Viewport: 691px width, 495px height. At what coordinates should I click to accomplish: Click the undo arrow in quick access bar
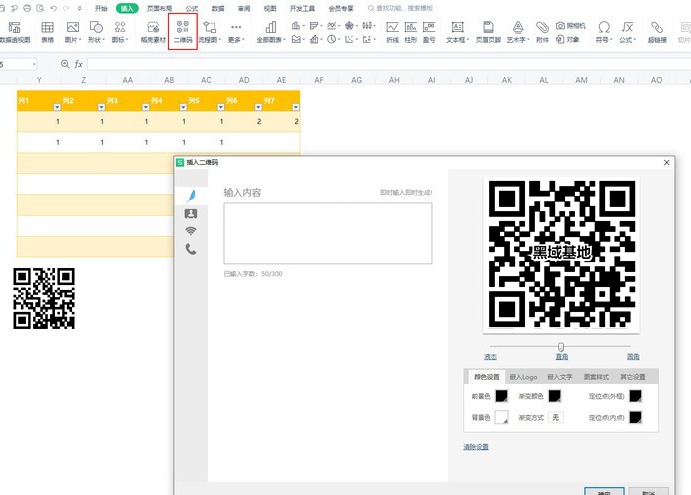click(x=53, y=8)
